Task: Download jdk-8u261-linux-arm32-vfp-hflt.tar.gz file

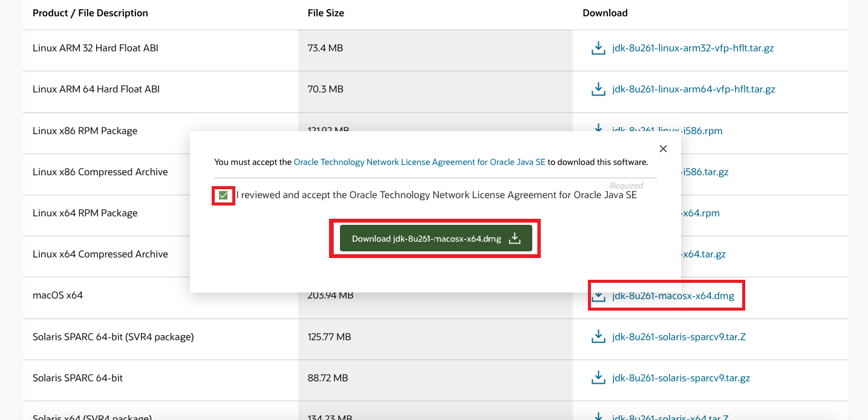Action: pos(693,48)
